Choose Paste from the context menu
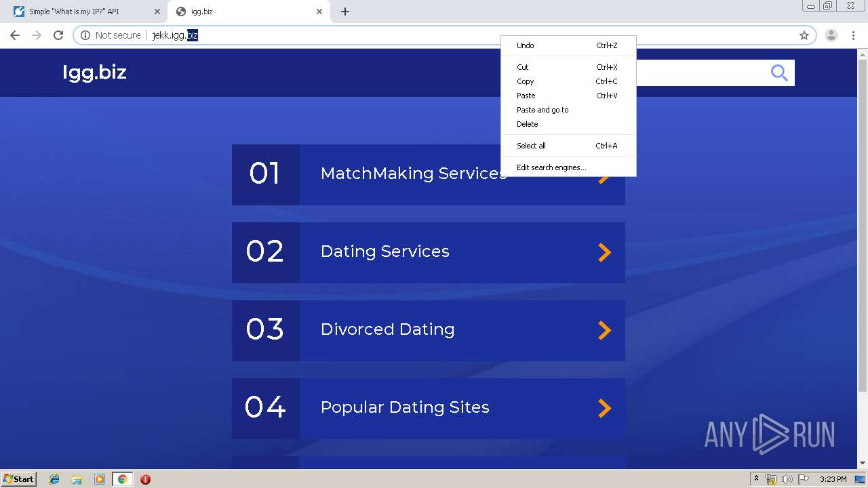This screenshot has height=488, width=868. 568,96
